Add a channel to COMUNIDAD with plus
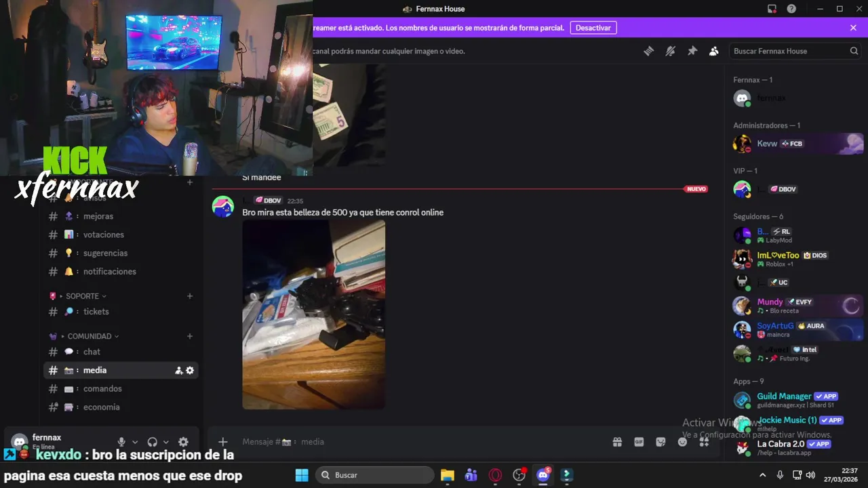Screen dimensions: 868x488 [x=190, y=336]
